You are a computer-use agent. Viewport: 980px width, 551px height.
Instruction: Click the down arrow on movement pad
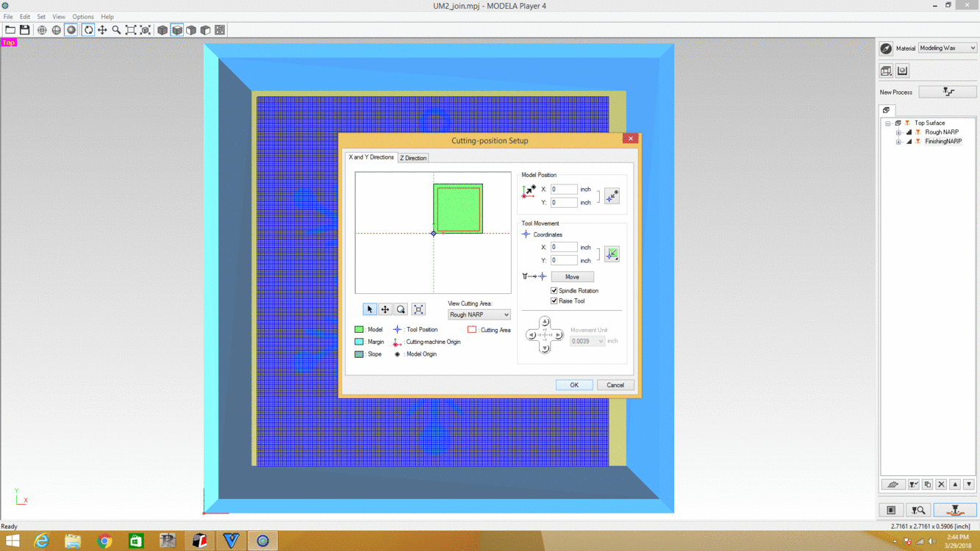545,348
